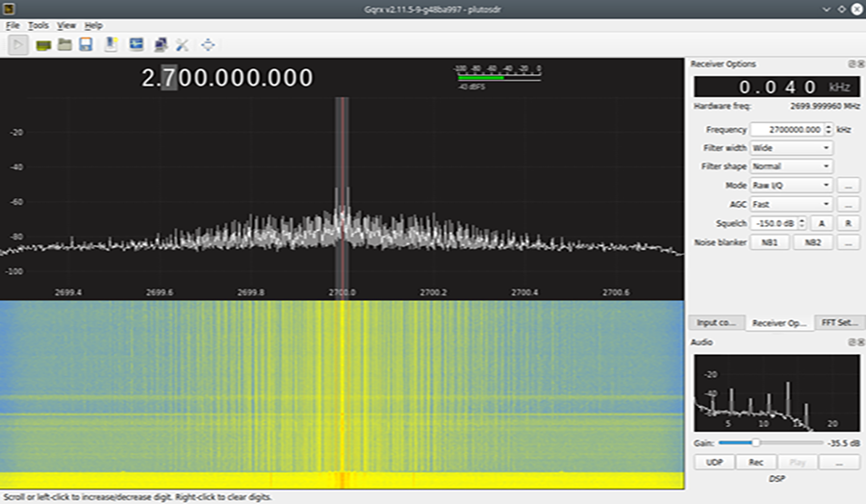Toggle UDP audio streaming

[x=714, y=463]
